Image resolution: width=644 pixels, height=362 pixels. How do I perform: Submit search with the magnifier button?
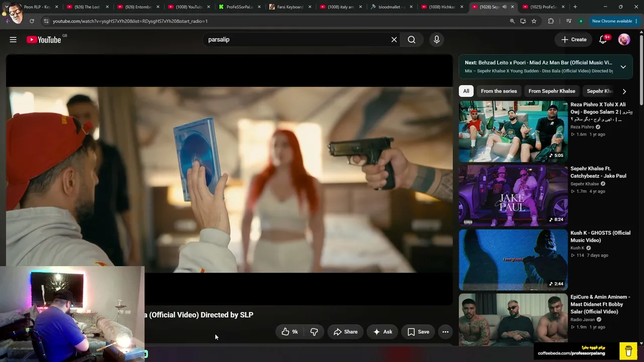pyautogui.click(x=412, y=40)
